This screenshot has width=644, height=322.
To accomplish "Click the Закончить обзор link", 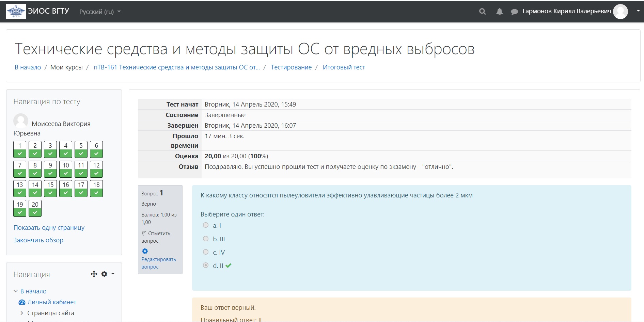I will (38, 240).
